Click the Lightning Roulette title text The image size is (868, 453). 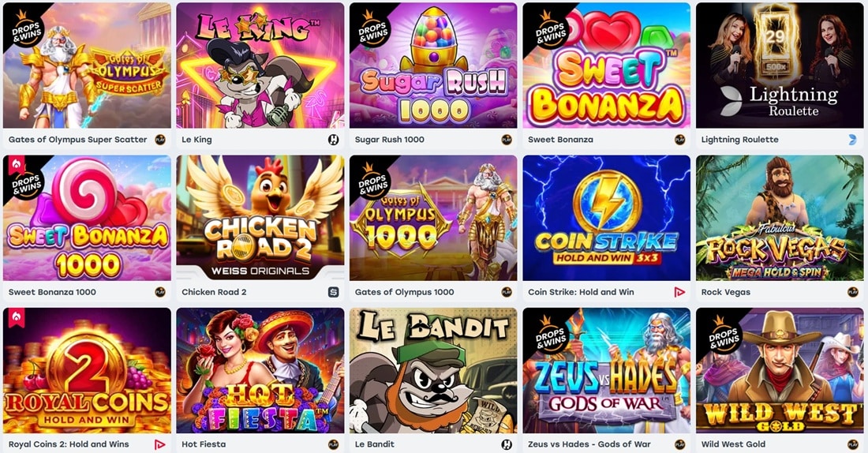point(739,140)
